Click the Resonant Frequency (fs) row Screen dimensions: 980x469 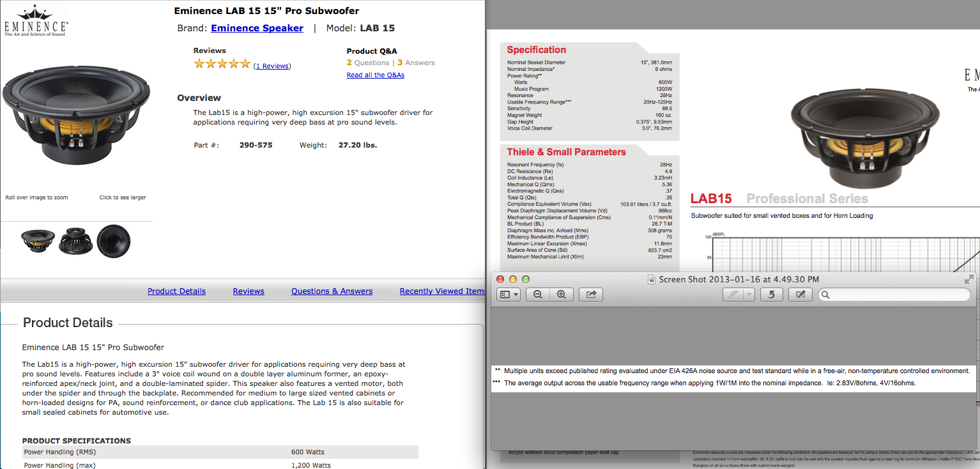[590, 165]
